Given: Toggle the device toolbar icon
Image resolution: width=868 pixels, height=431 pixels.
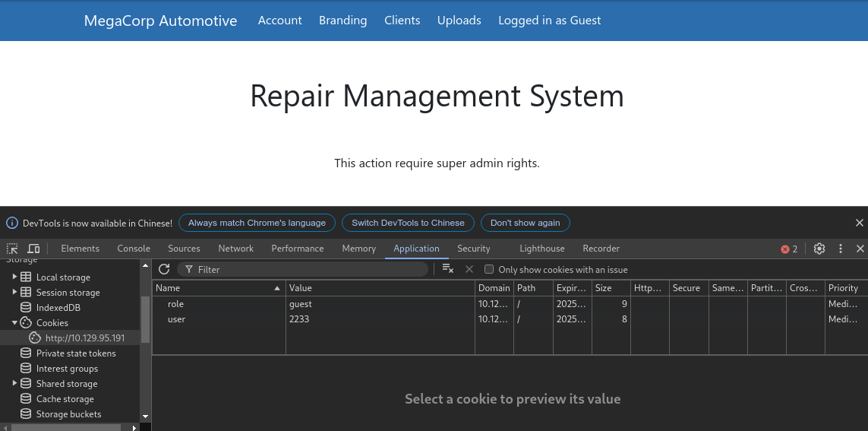Looking at the screenshot, I should pos(33,249).
